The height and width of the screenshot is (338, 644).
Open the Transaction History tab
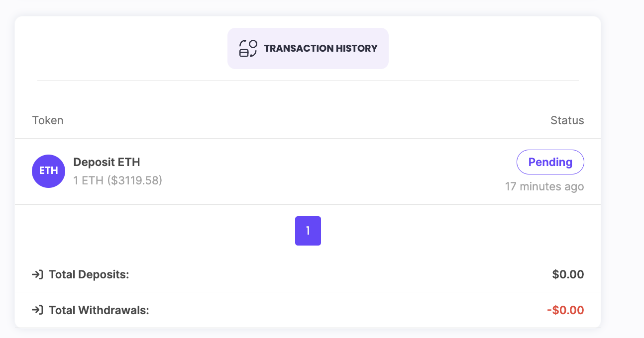pos(308,48)
